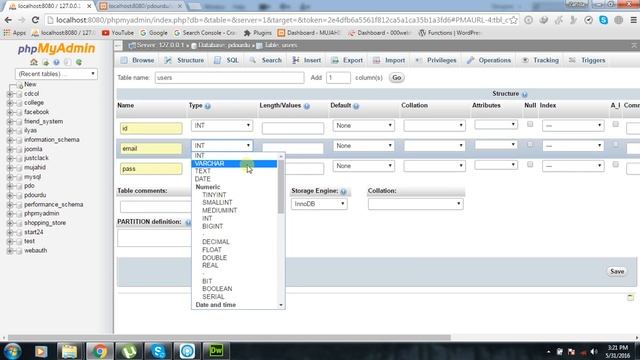
Task: Click the Length/Values field for id
Action: (293, 128)
